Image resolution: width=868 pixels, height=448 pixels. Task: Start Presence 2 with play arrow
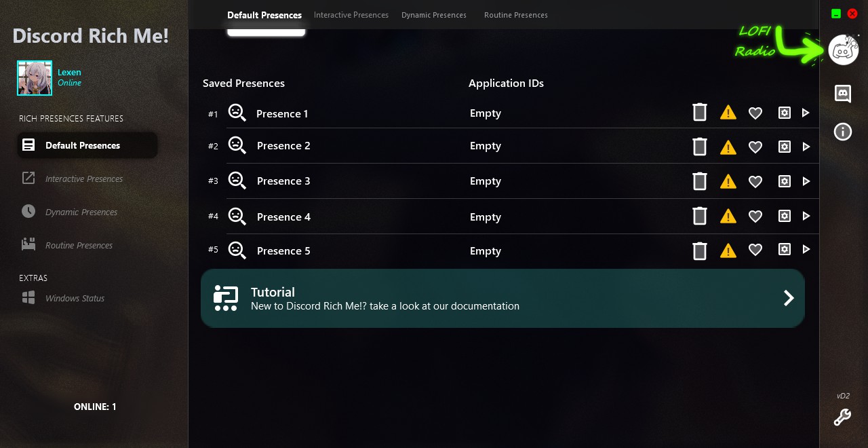806,147
